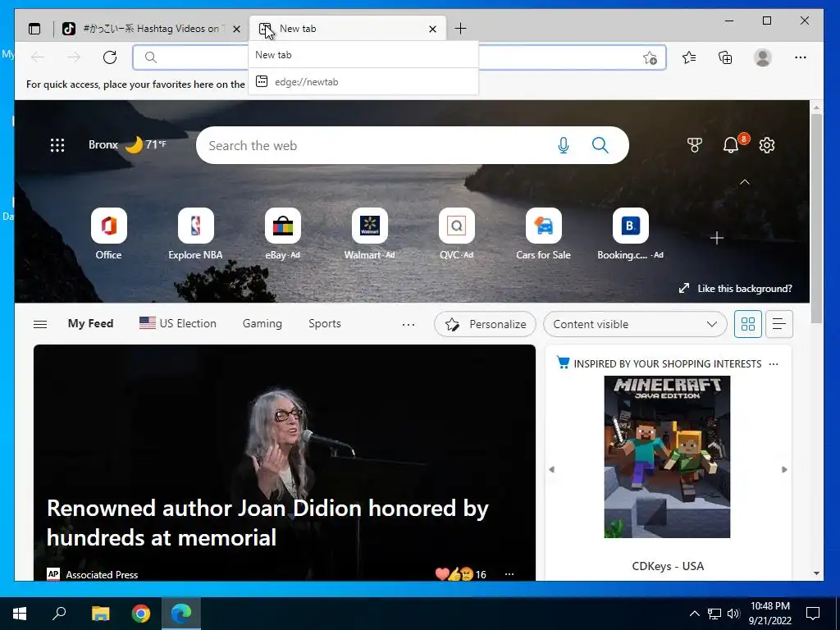Open a new tab with the plus button
840x630 pixels.
[460, 29]
